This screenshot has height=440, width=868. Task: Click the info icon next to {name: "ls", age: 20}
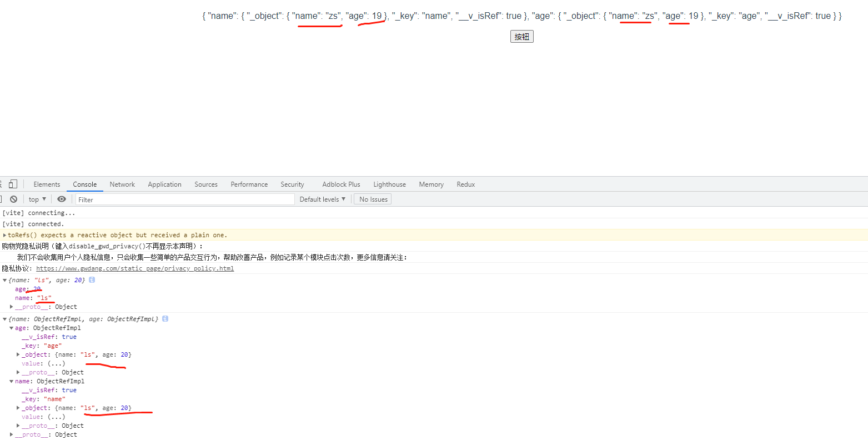coord(92,280)
